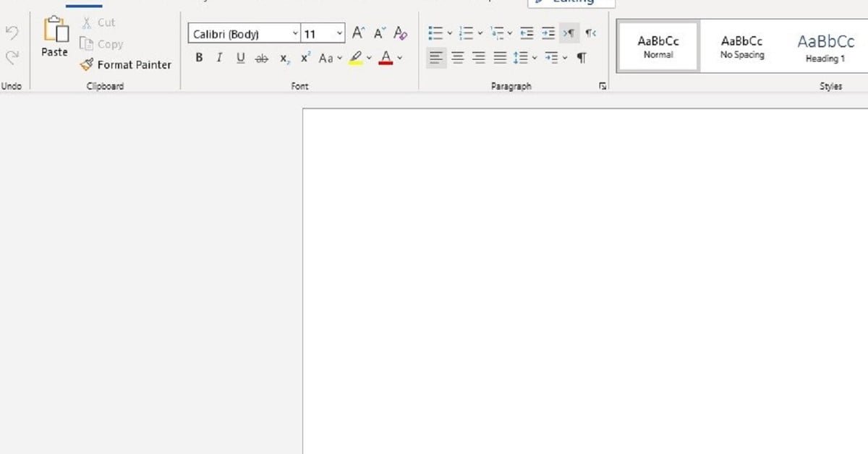Click the Copy button
This screenshot has width=868, height=454.
coord(102,44)
